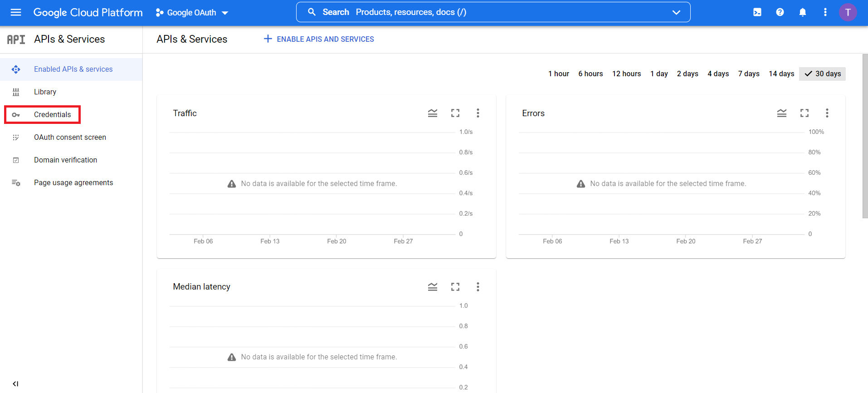Image resolution: width=868 pixels, height=393 pixels.
Task: Click the vertical page scrollbar
Action: pyautogui.click(x=865, y=136)
